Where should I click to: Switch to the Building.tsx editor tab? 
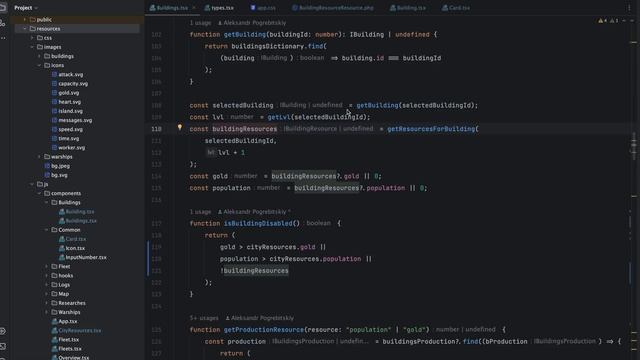407,8
